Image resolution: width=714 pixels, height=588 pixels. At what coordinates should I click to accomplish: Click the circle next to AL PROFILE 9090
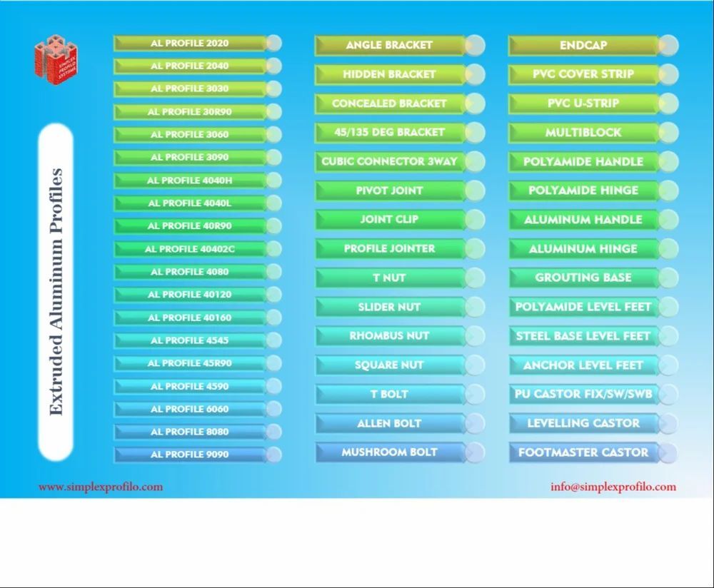273,455
